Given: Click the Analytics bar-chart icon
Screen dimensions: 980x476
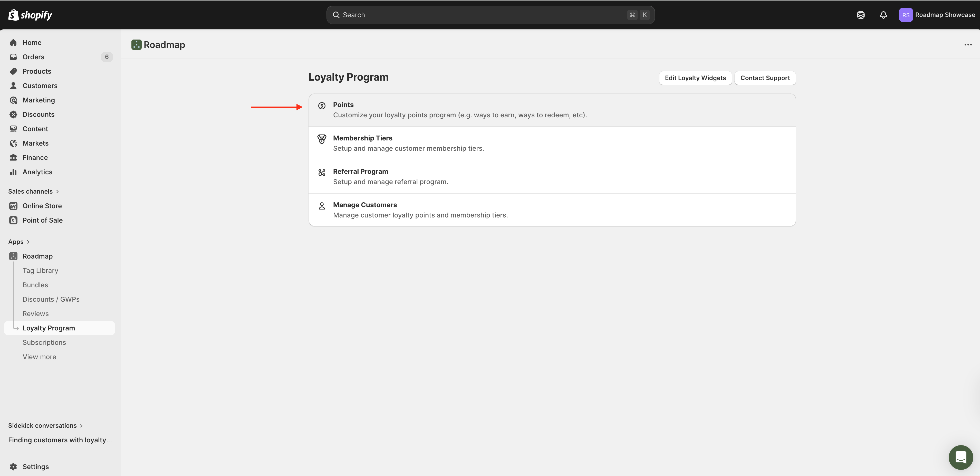Looking at the screenshot, I should (13, 172).
